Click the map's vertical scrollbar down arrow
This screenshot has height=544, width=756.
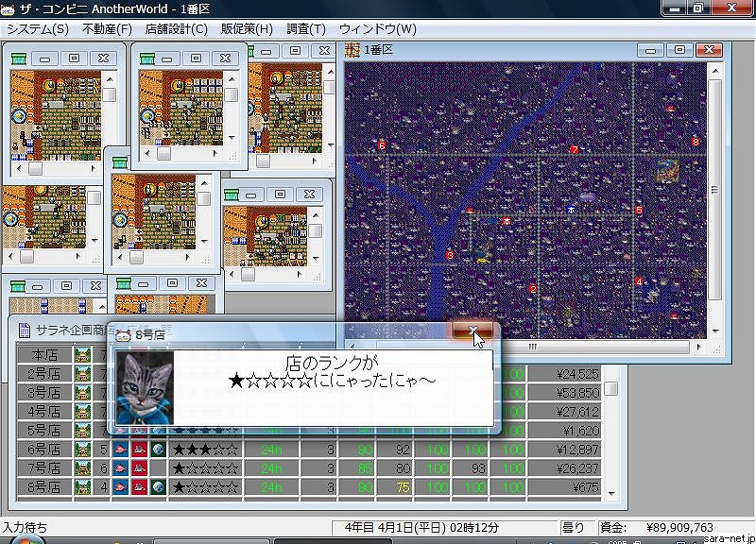[714, 331]
